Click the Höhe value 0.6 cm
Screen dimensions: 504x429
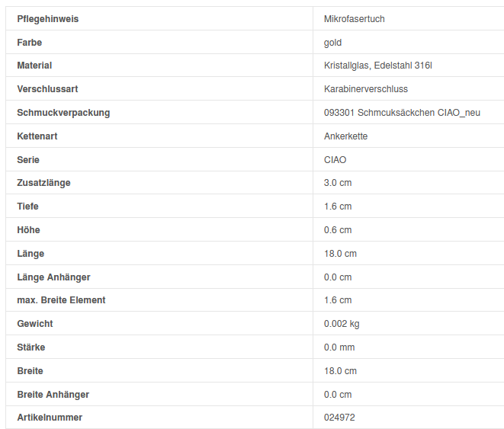338,230
